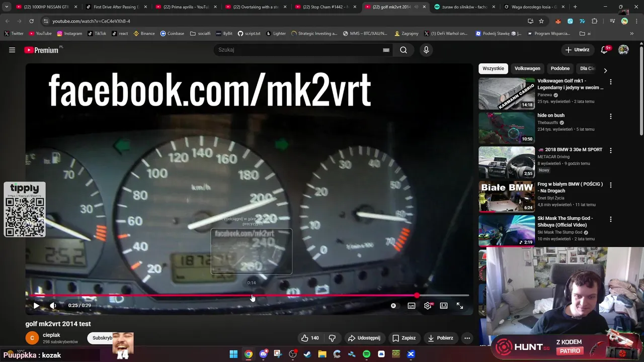The width and height of the screenshot is (644, 362).
Task: Switch to theater mode
Action: pos(444,305)
